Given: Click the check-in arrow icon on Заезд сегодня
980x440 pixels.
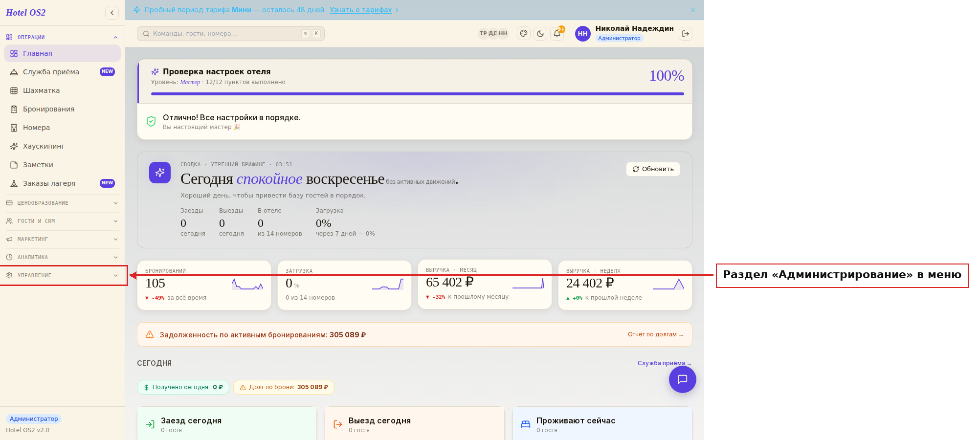Looking at the screenshot, I should click(x=150, y=424).
